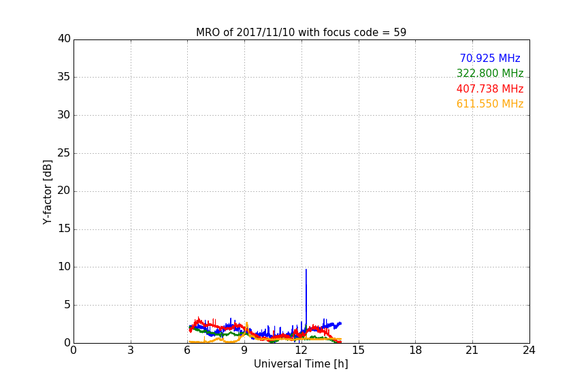
Task: Click the x-axis tick label 24
Action: click(x=529, y=350)
